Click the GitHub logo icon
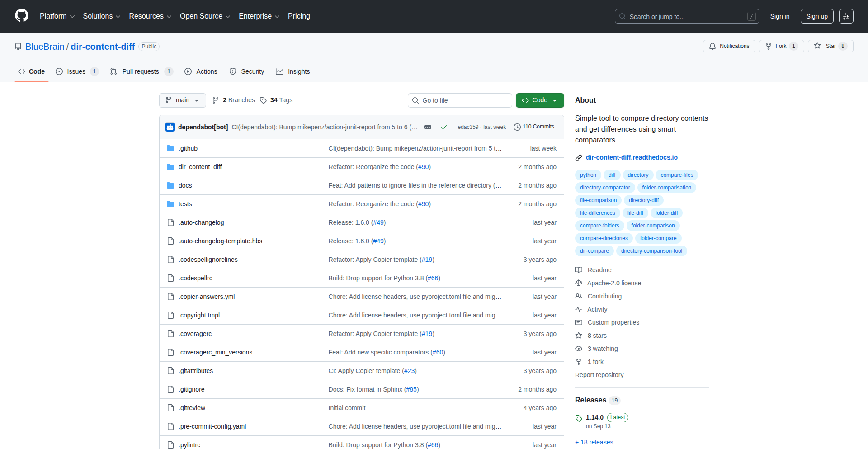 [x=22, y=16]
